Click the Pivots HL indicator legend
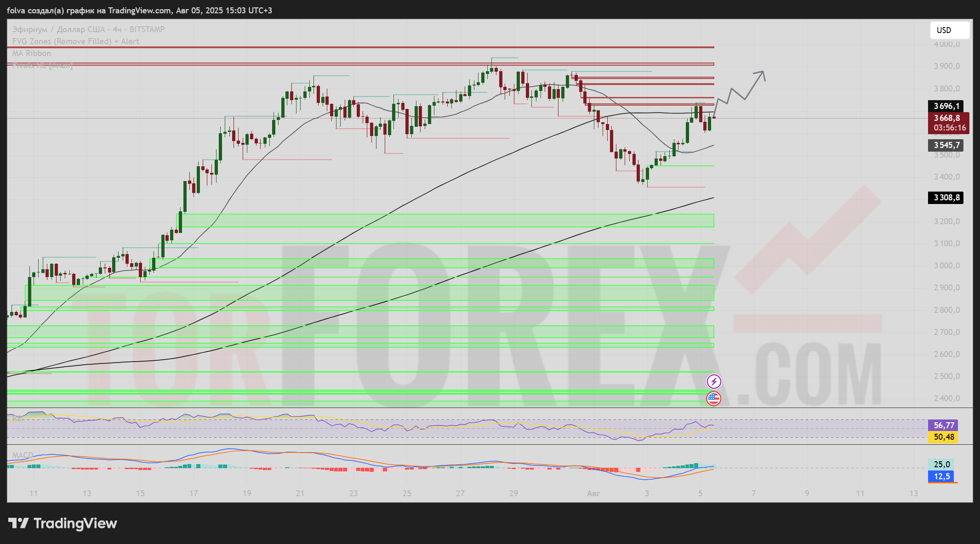 pyautogui.click(x=42, y=65)
